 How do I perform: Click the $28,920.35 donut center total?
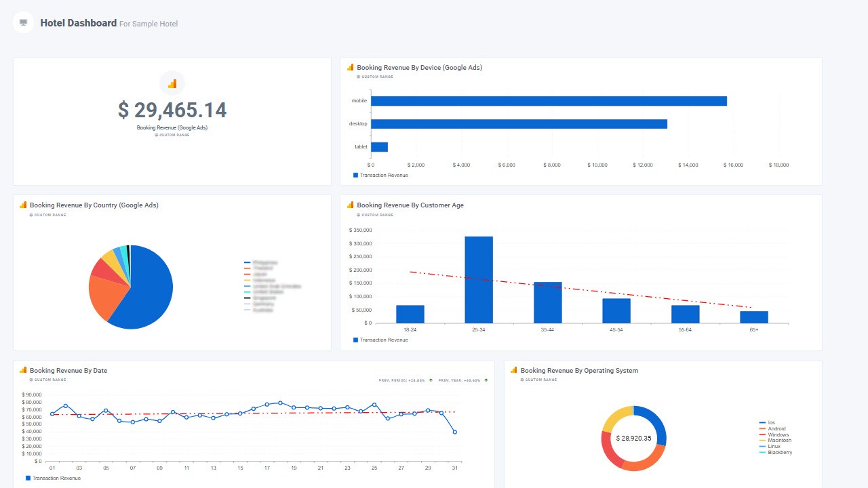point(633,439)
